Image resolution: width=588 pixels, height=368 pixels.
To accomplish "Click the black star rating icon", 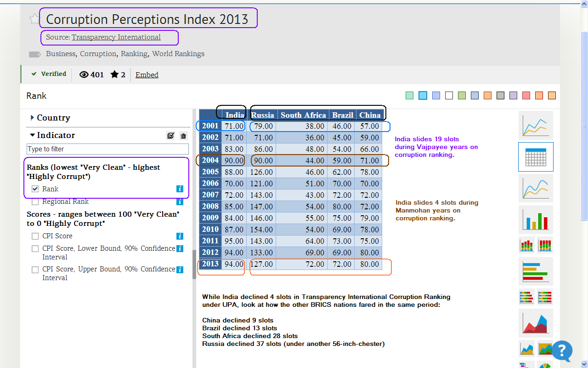I will [x=114, y=74].
